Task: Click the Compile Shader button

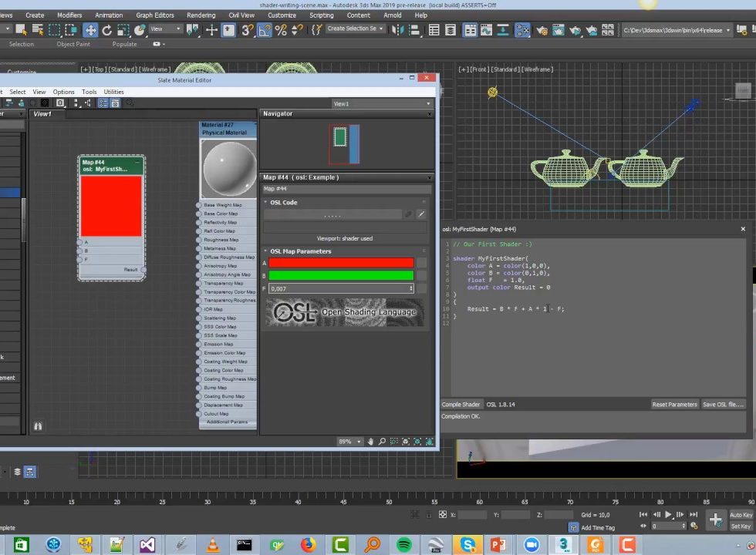Action: (x=461, y=405)
